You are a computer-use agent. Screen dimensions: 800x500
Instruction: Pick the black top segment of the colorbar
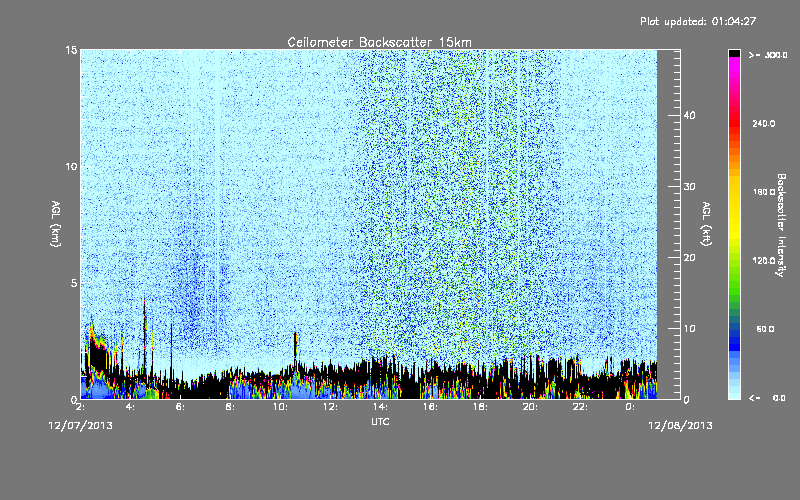click(x=734, y=53)
